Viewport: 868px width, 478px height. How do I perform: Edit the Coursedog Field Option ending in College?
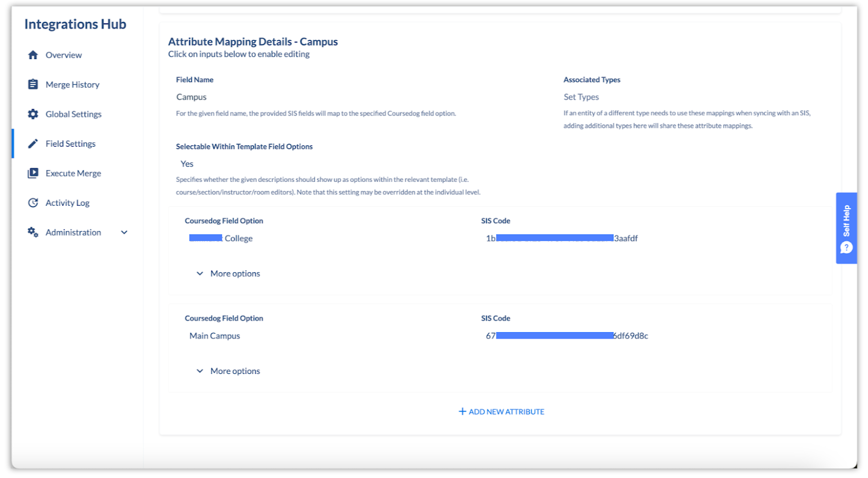click(221, 238)
